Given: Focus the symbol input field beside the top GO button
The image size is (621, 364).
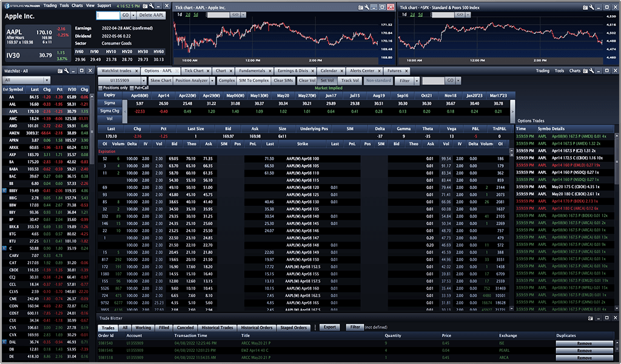Looking at the screenshot, I should [108, 15].
